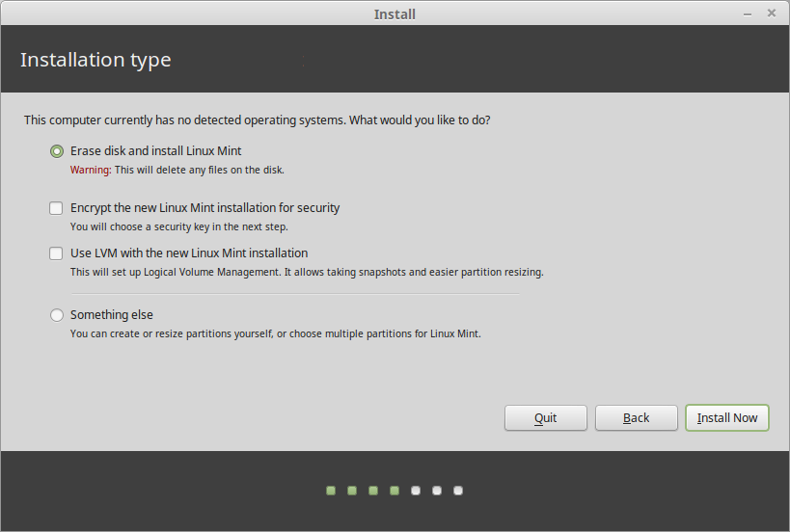Go back with the Back button
Viewport: 790px width, 532px height.
[637, 417]
